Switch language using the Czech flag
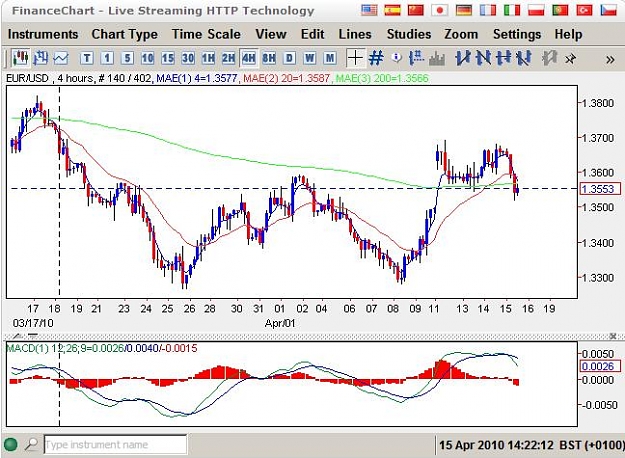Viewport: 625px width, 458px height. (609, 10)
